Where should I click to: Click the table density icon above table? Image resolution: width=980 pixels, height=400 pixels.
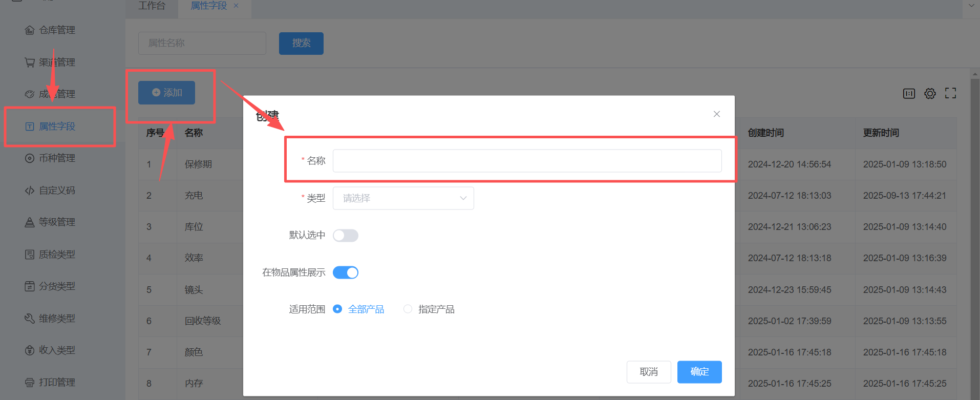(909, 93)
